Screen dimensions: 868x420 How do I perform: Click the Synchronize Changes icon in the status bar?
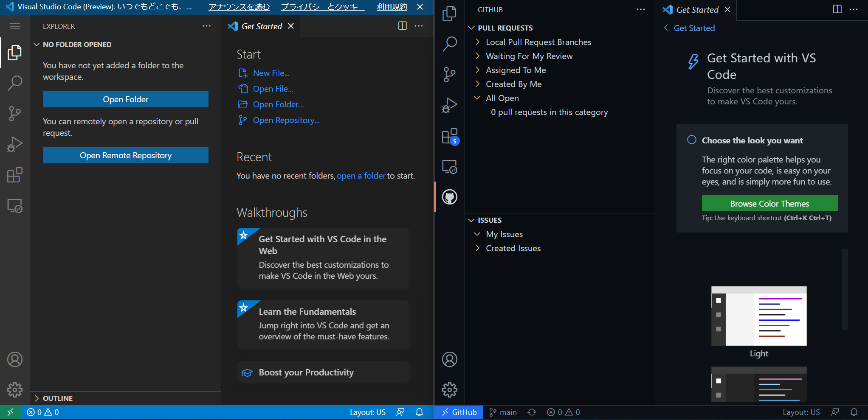coord(532,412)
